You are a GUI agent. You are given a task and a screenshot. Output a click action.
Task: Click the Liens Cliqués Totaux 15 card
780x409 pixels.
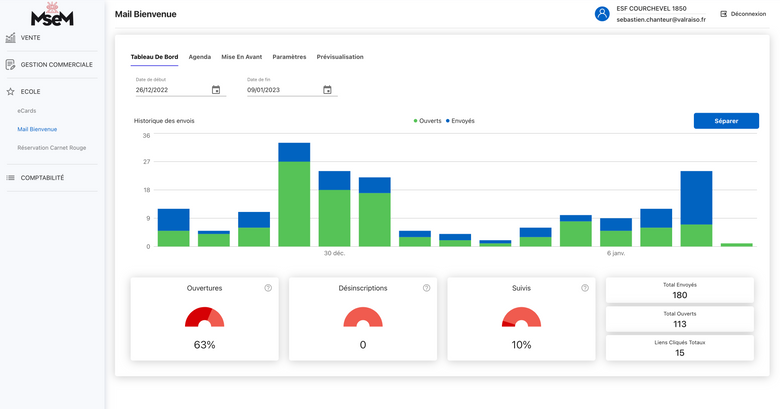pos(680,348)
